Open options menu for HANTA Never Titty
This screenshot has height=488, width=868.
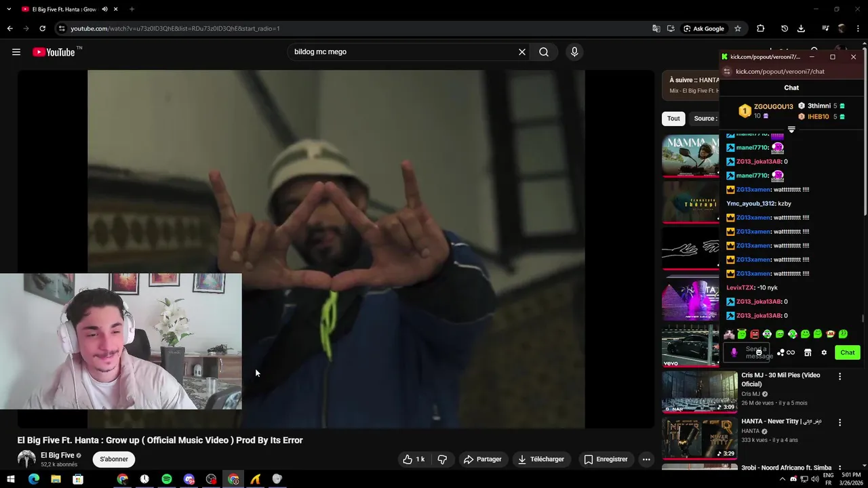pyautogui.click(x=840, y=422)
